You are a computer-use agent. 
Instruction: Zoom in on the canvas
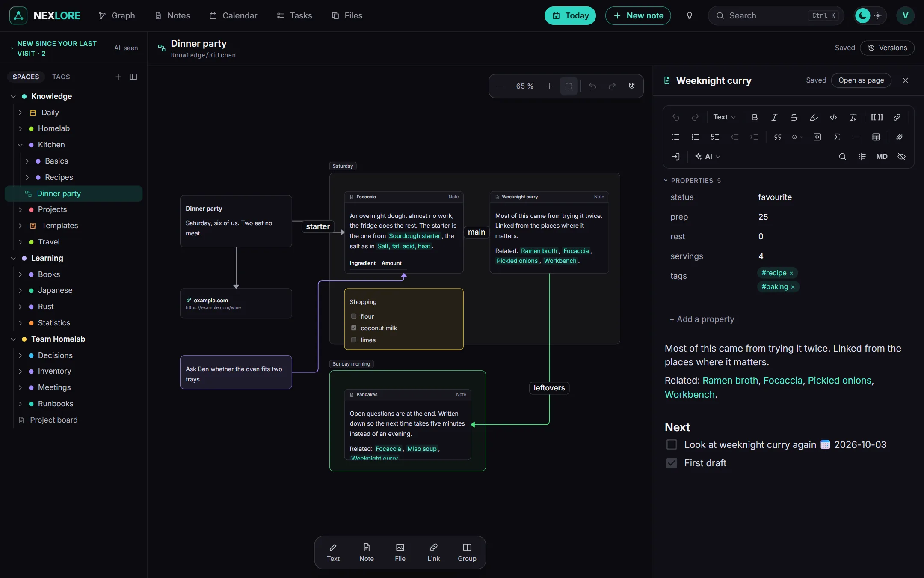(x=549, y=86)
